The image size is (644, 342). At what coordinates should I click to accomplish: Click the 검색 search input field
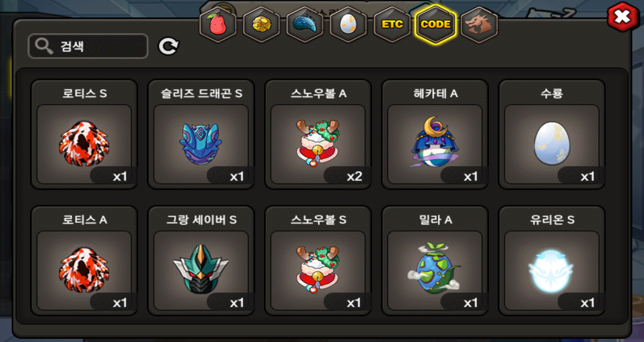coord(88,46)
